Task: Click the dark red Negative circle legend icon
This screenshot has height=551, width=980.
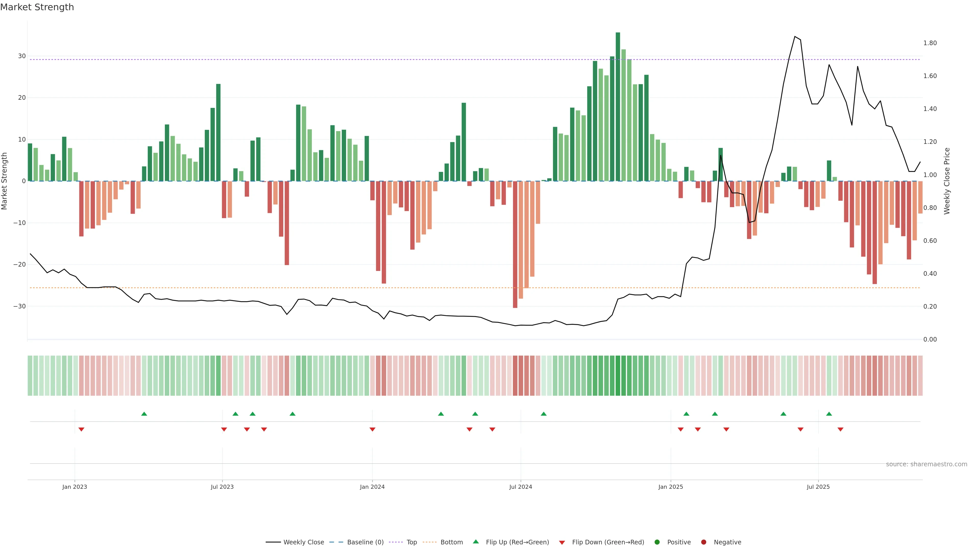Action: pos(703,542)
